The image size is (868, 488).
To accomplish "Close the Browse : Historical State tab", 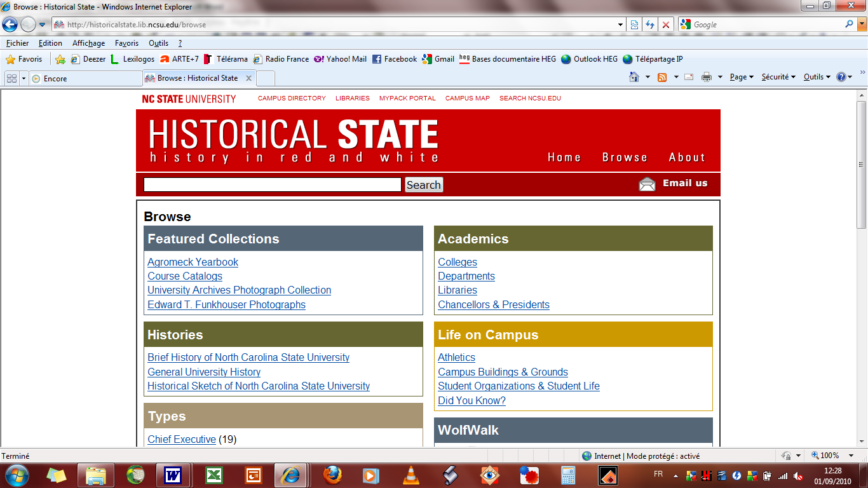I will (x=248, y=78).
